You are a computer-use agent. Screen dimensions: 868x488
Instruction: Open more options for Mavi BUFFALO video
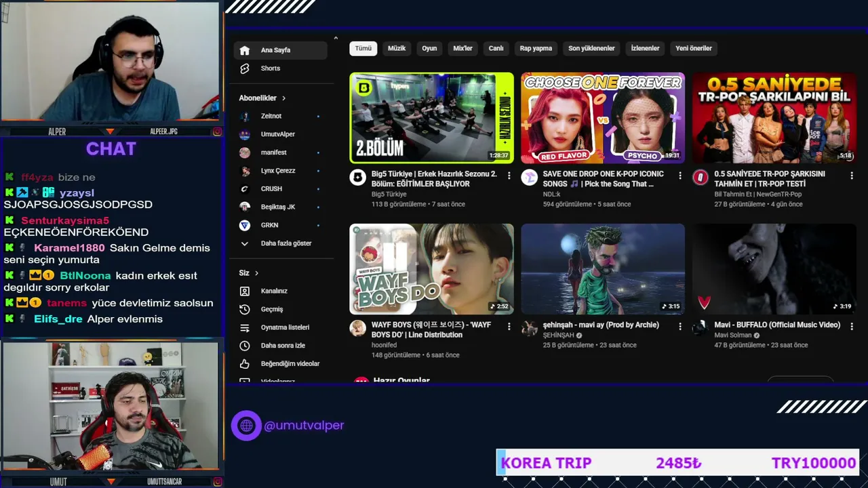(852, 327)
